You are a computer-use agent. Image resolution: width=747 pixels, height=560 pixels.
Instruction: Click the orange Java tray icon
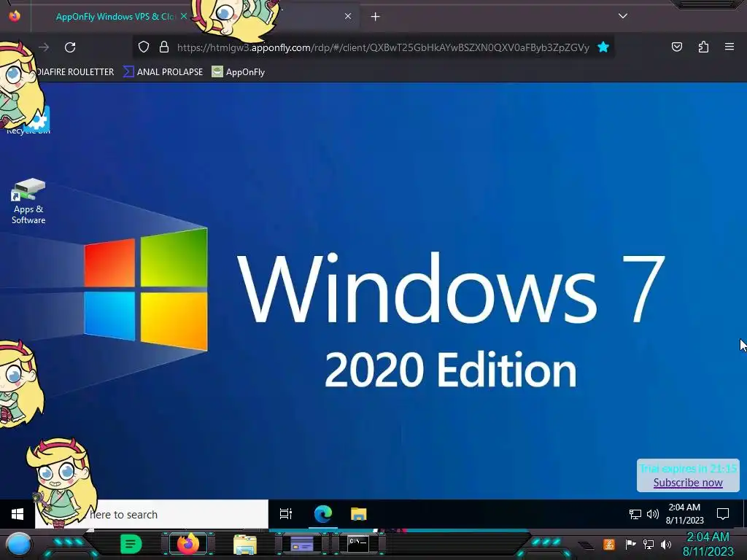pos(609,544)
